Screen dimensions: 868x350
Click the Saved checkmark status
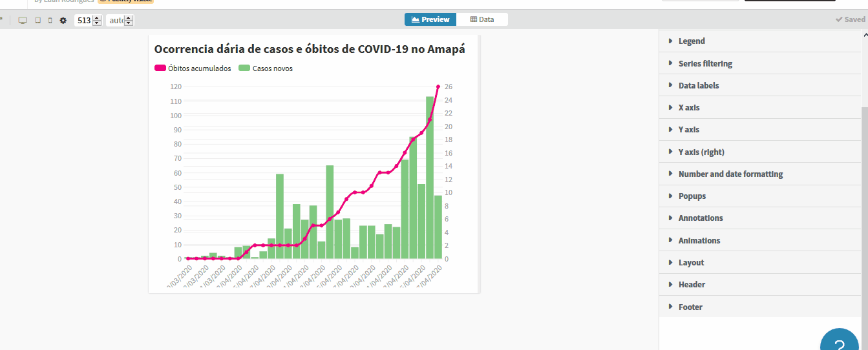tap(850, 19)
